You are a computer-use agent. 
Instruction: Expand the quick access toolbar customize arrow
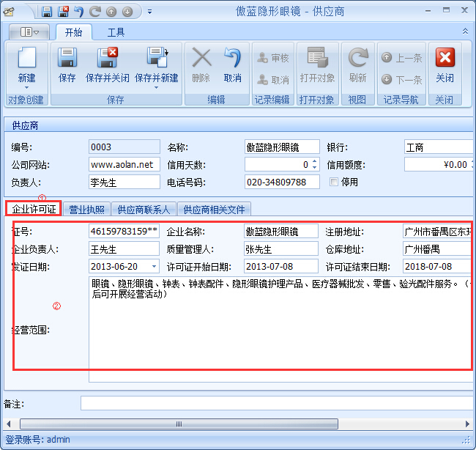click(x=149, y=12)
